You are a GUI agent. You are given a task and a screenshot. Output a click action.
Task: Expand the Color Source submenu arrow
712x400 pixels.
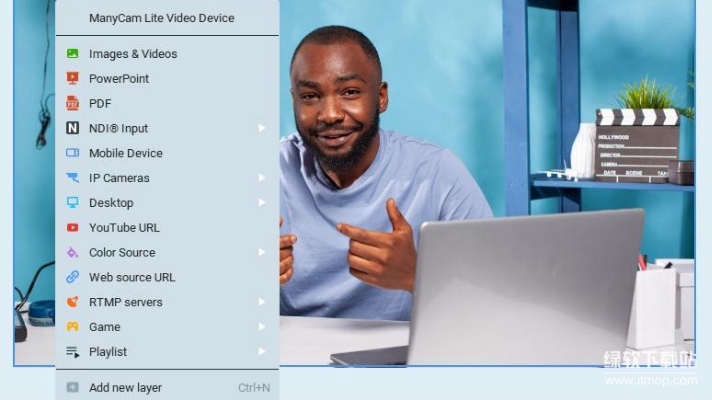coord(262,252)
